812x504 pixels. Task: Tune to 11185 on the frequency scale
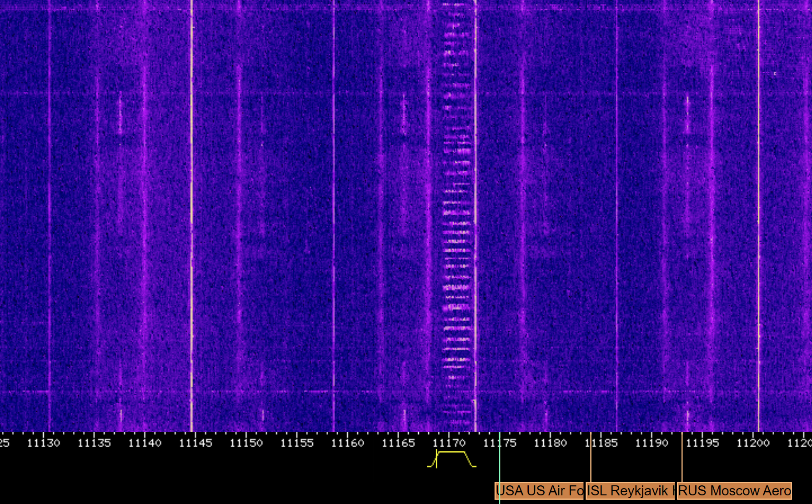point(601,443)
